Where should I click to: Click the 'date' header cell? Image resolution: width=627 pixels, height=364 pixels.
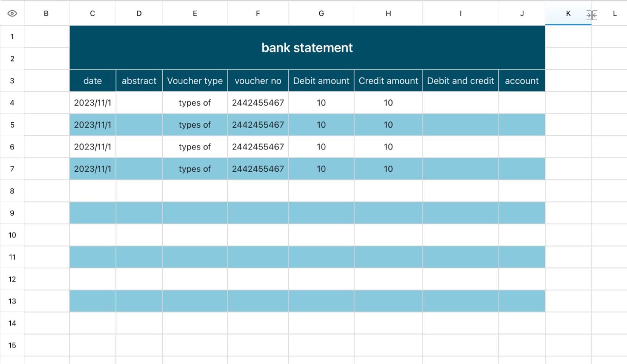coord(93,81)
